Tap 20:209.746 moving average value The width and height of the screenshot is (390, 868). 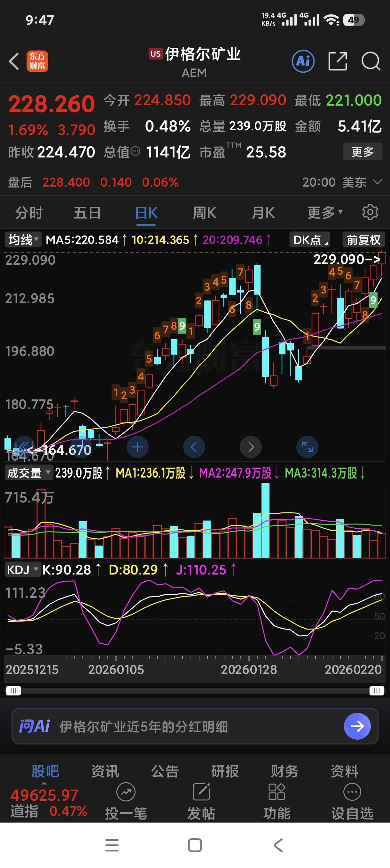(232, 240)
